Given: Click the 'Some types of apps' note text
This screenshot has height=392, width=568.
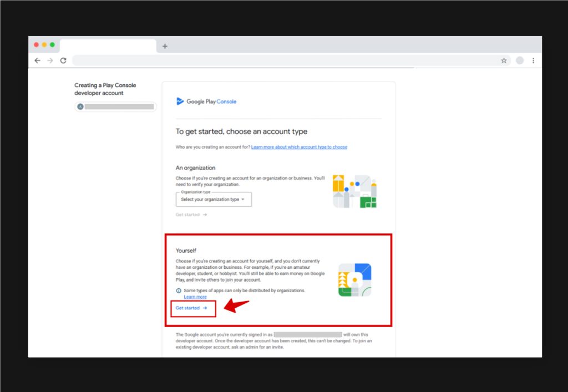Looking at the screenshot, I should pos(245,291).
